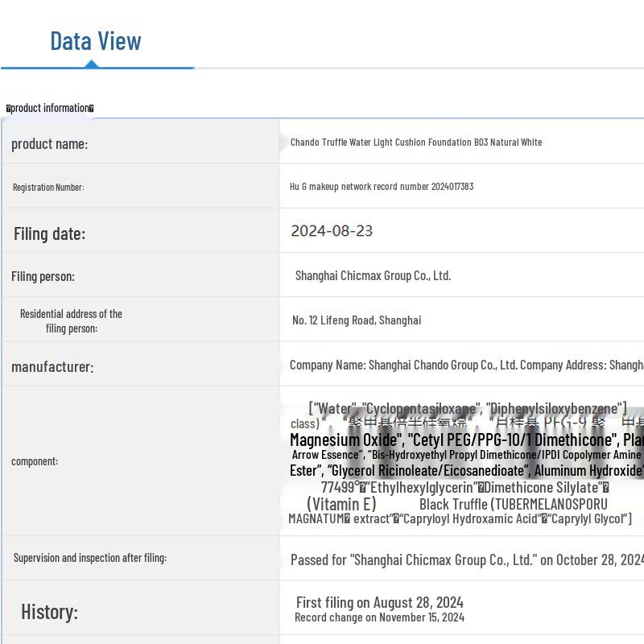Select 'Record change on November 15, 2024'

379,617
